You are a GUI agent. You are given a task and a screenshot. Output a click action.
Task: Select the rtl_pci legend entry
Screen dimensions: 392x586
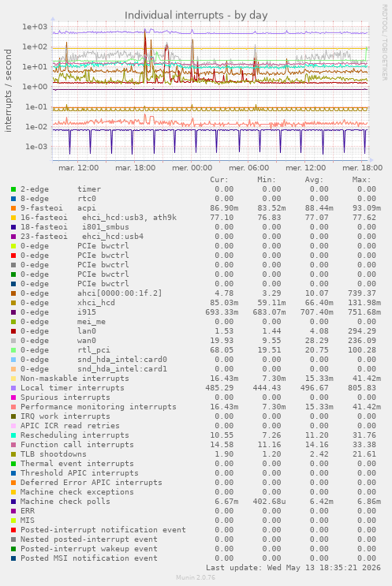pos(94,350)
